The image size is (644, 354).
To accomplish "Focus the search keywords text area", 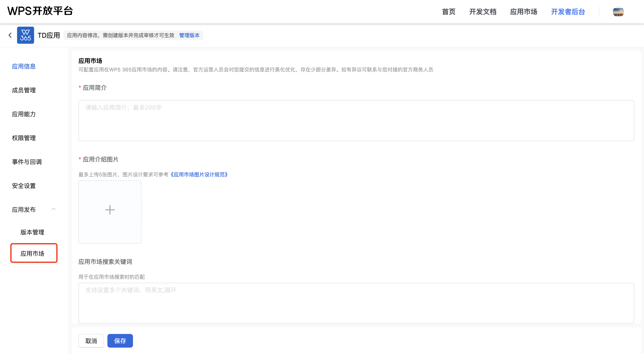I will click(356, 303).
